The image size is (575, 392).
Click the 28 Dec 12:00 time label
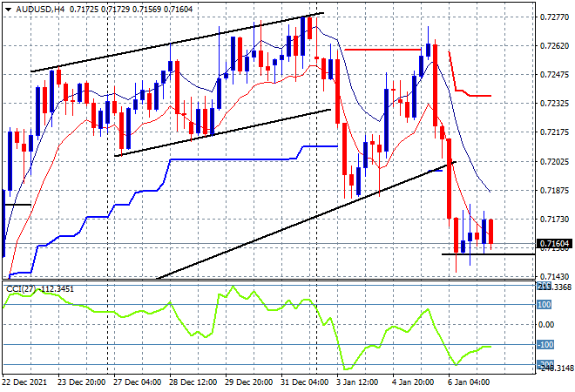(193, 382)
